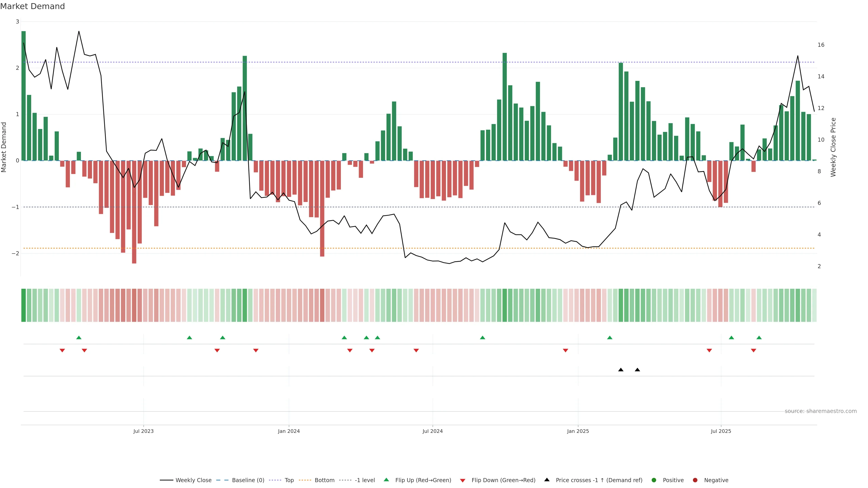Click the darkest green heatmap cell at far left
Screen dimensions: 868x488
(x=24, y=305)
